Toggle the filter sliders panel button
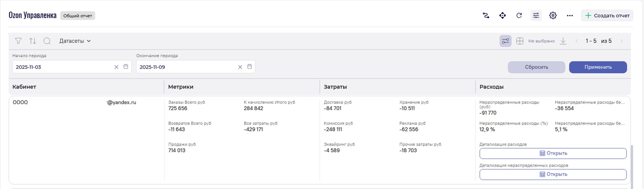644x189 pixels. click(536, 15)
